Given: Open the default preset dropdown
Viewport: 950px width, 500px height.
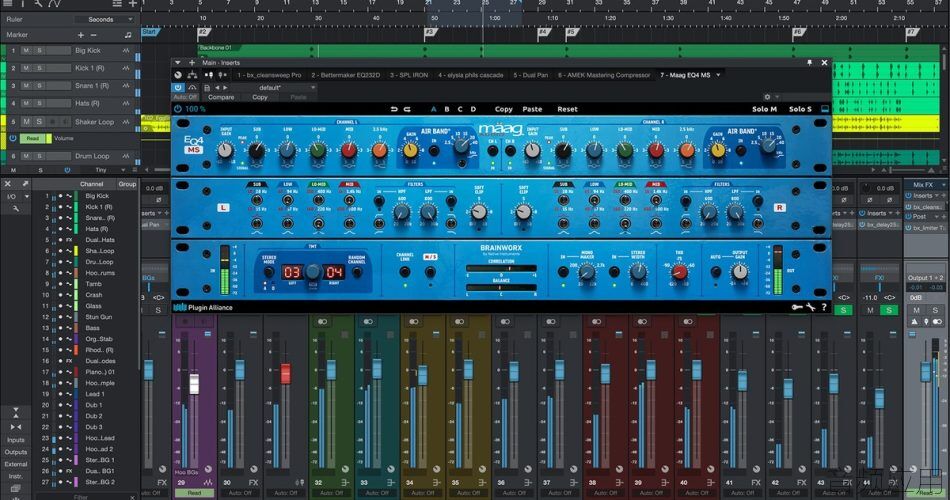Looking at the screenshot, I should pyautogui.click(x=274, y=88).
